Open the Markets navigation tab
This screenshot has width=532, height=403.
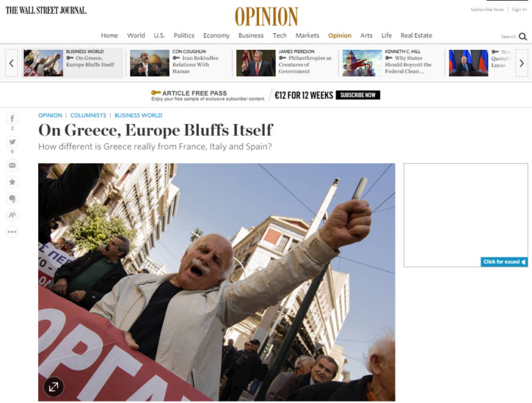point(307,35)
